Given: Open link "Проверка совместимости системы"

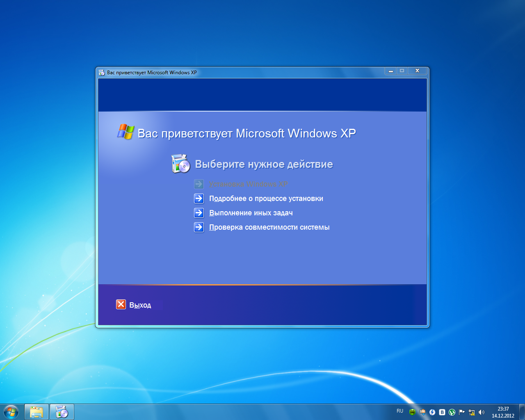Looking at the screenshot, I should point(269,227).
